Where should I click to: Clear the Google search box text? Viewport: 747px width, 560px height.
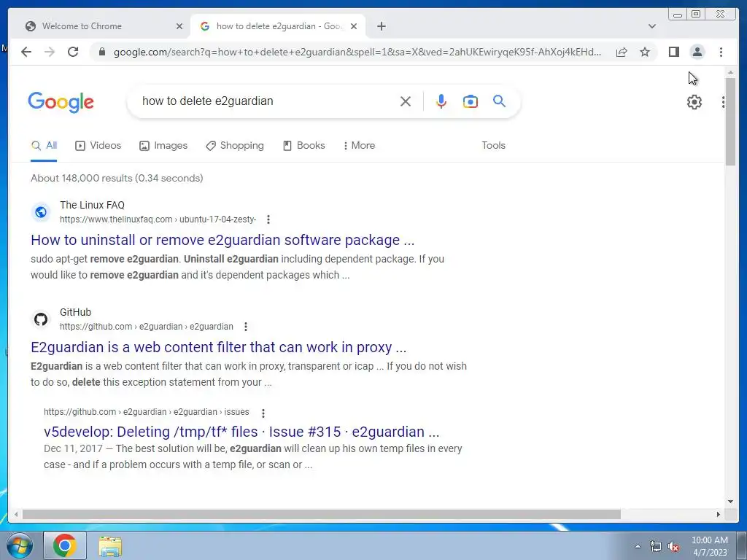pos(406,101)
